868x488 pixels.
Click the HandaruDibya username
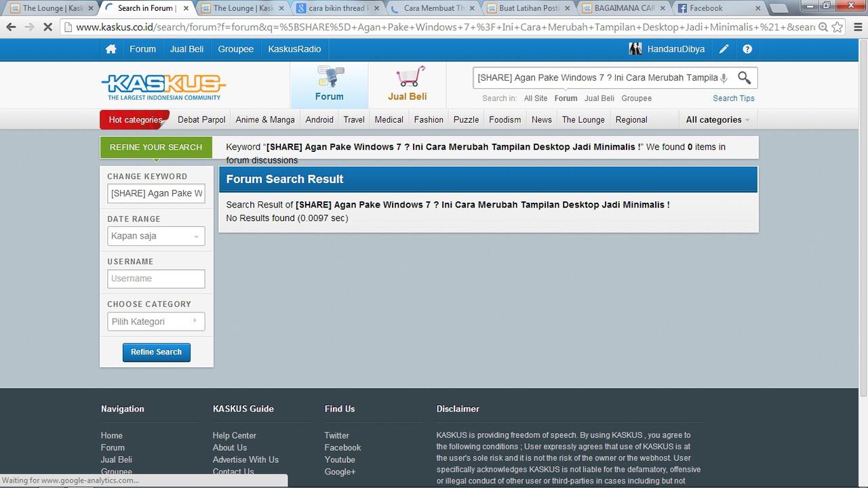pos(676,49)
